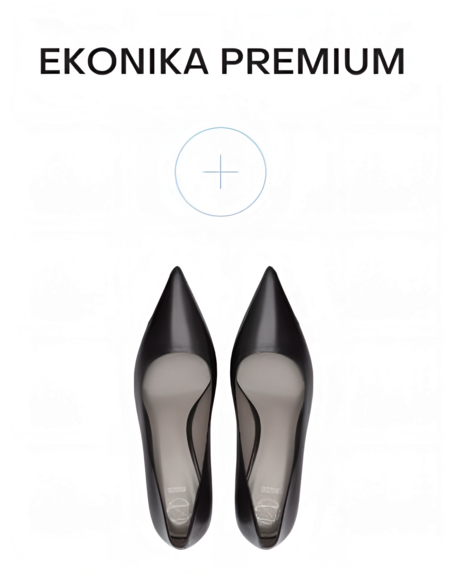Click the logo on the right shoe insole
This screenshot has height=573, width=450.
pos(268,511)
